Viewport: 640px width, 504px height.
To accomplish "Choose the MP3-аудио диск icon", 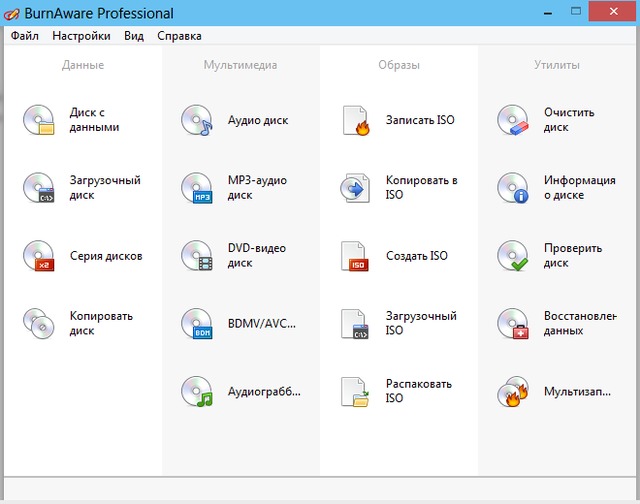I will 197,188.
